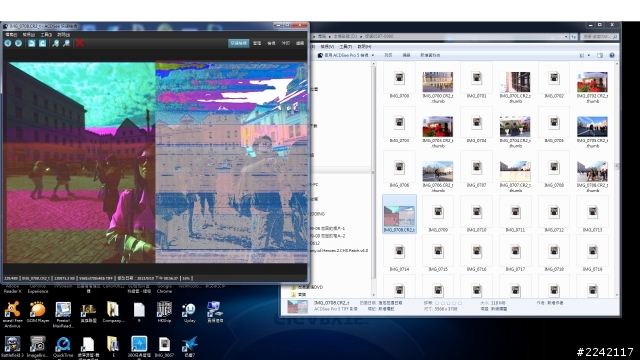Open the Tools menu in Explorer window
Viewport: 640px width, 360px height.
click(345, 47)
